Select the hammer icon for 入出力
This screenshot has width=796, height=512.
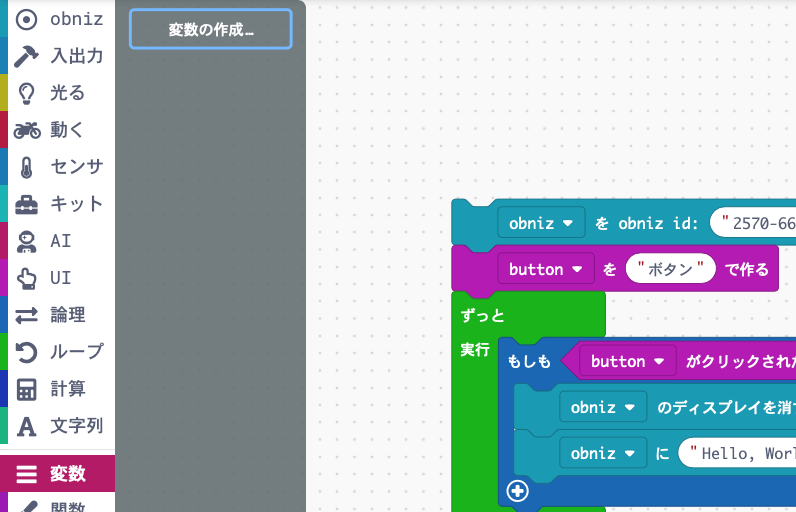[27, 56]
